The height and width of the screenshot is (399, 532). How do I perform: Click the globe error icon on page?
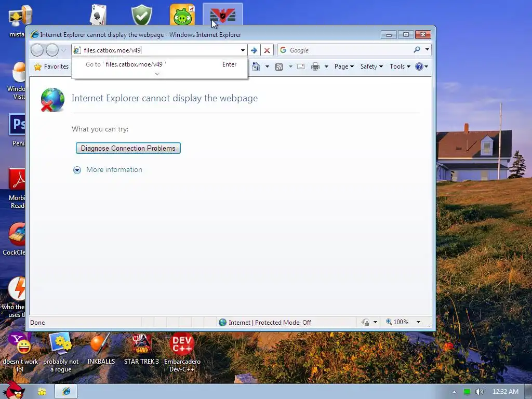(52, 100)
